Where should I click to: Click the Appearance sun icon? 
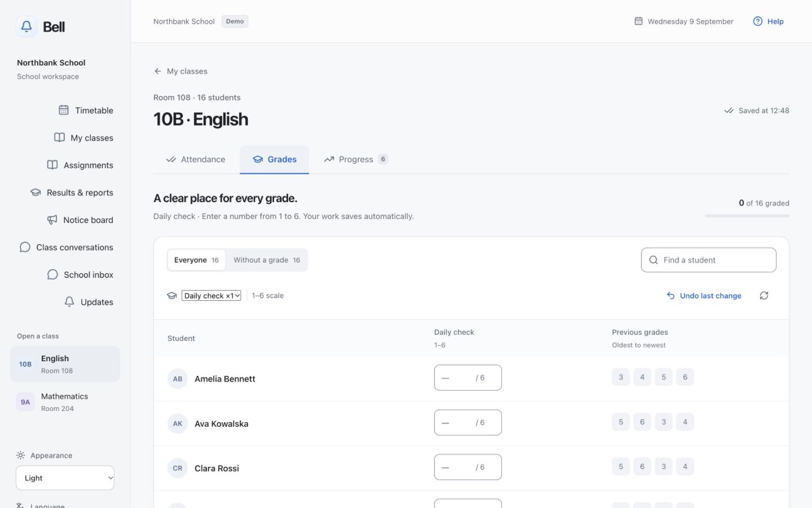tap(20, 455)
